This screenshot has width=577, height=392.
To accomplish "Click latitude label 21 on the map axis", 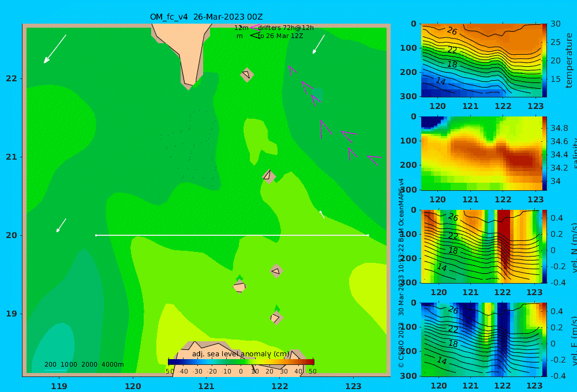I will (12, 157).
